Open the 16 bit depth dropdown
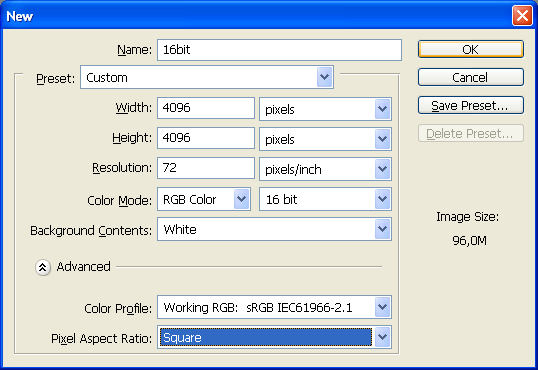This screenshot has height=370, width=538. 325,199
